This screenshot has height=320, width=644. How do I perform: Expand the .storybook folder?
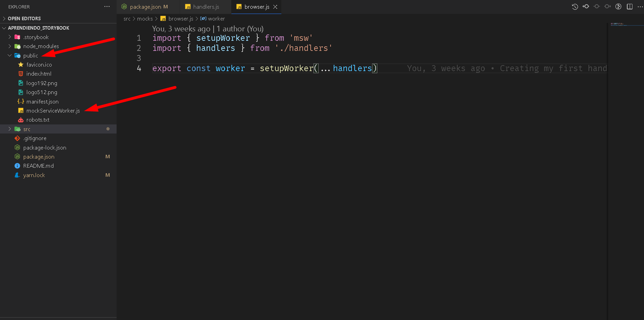[x=36, y=37]
